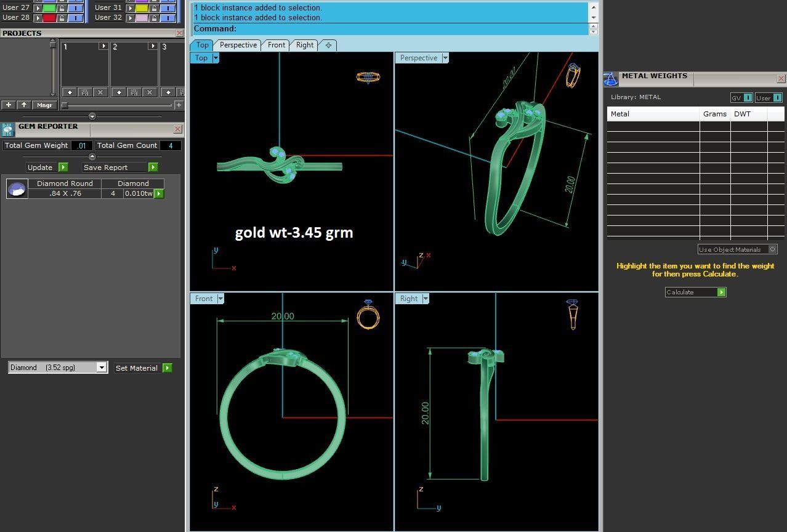
Task: Expand project slot 2 arrow
Action: [152, 46]
